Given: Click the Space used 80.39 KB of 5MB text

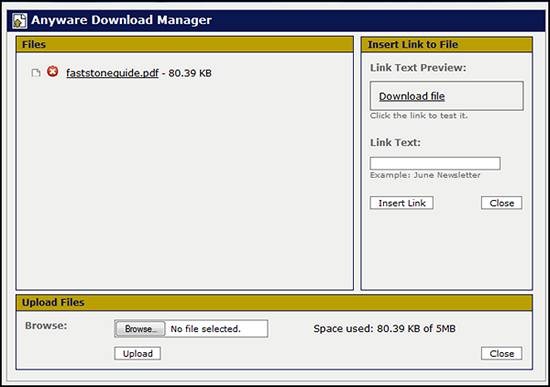Looking at the screenshot, I should pyautogui.click(x=384, y=329).
